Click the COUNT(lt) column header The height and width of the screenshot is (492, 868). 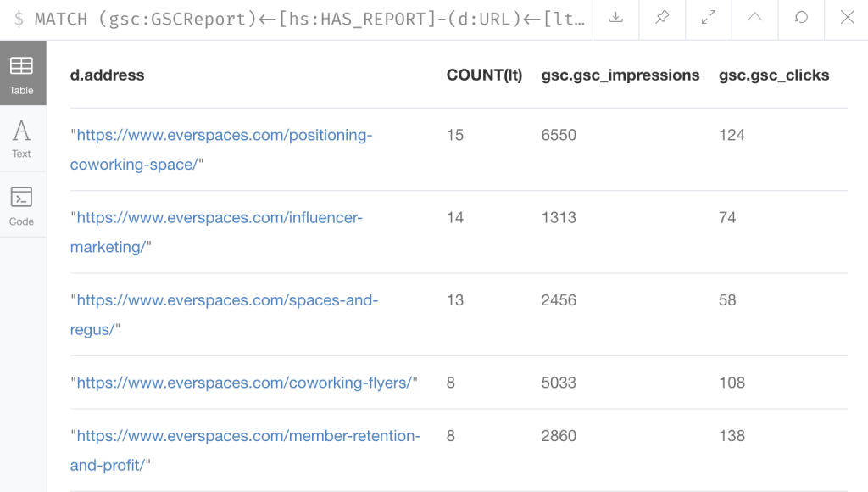tap(484, 75)
